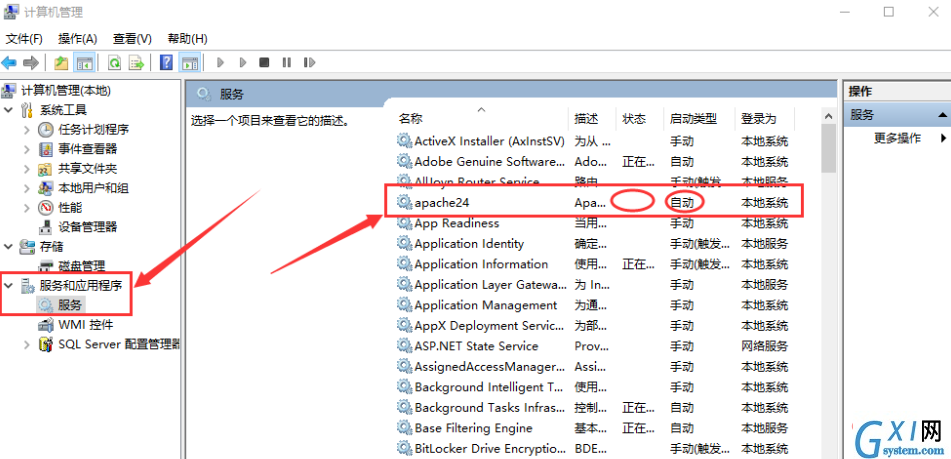This screenshot has height=459, width=951.
Task: Open help via blue question mark icon
Action: [x=166, y=62]
